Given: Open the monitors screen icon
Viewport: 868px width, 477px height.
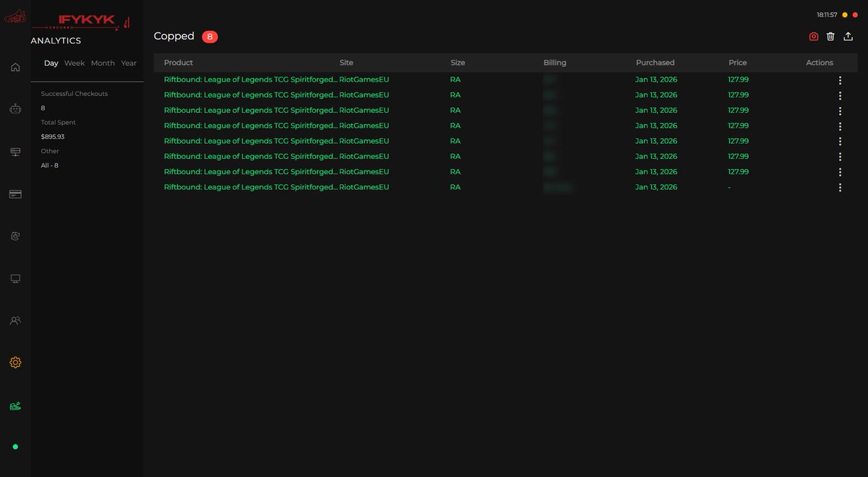Looking at the screenshot, I should pyautogui.click(x=15, y=278).
